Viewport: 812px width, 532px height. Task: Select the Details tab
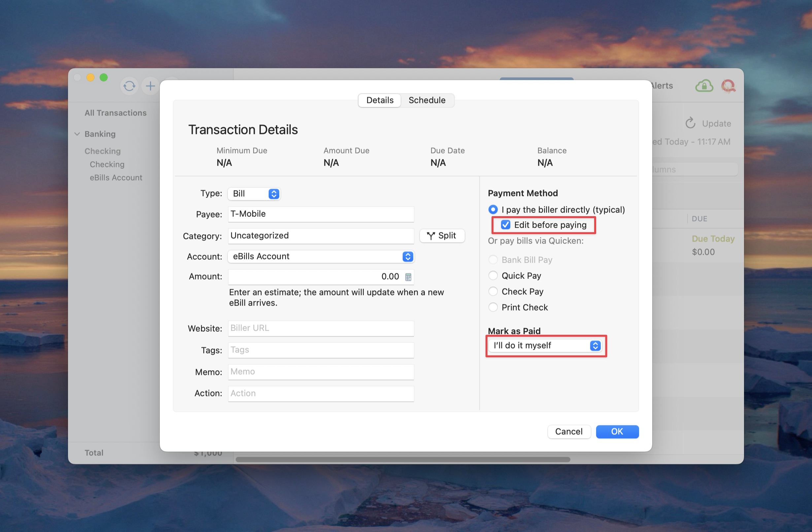click(x=380, y=100)
